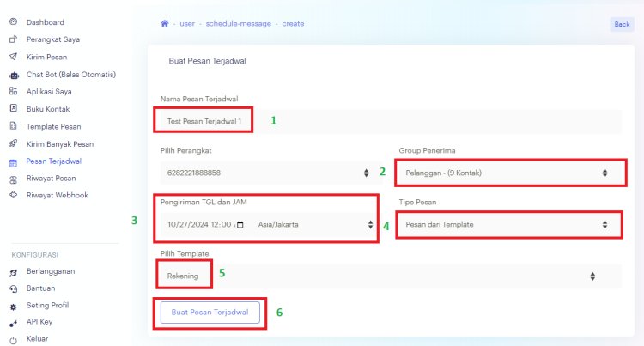Image resolution: width=644 pixels, height=346 pixels.
Task: Click the Seting Profil gear icon
Action: (x=13, y=307)
